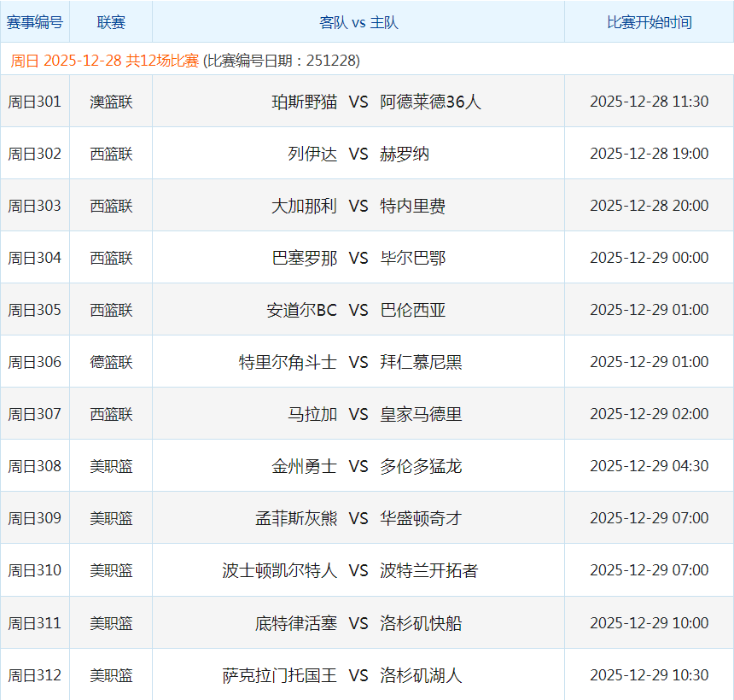The image size is (734, 700).
Task: Click 美职篮 league cell in row 308
Action: [111, 465]
